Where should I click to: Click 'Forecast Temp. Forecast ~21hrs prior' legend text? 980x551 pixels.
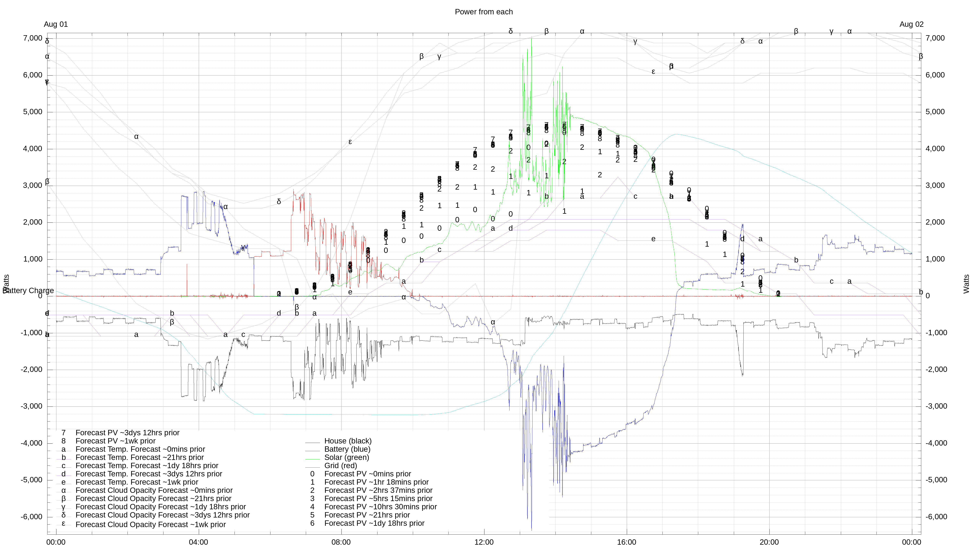[140, 457]
